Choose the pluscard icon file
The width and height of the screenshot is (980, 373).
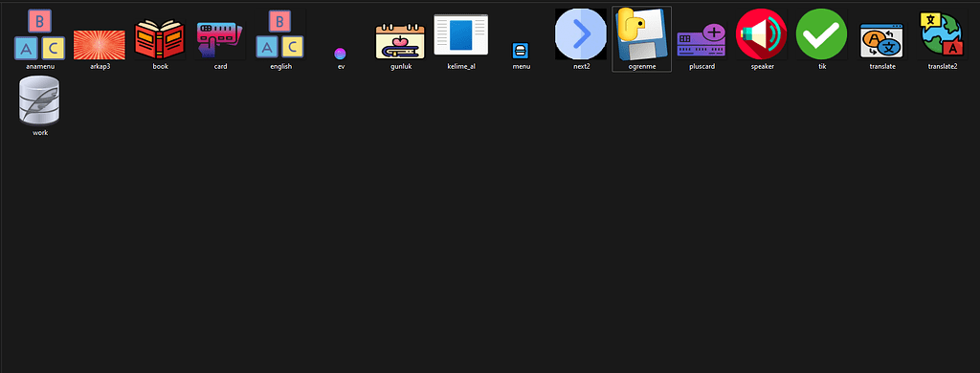click(702, 41)
